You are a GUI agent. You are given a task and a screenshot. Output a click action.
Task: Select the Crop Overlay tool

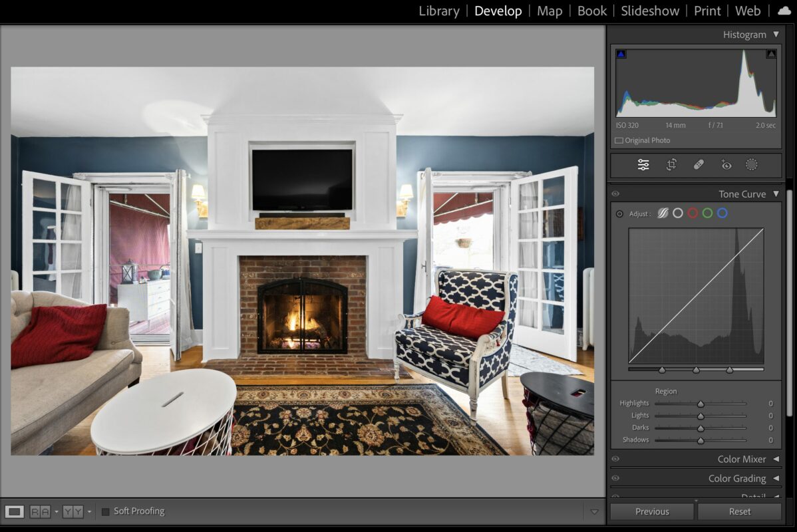[x=671, y=165]
